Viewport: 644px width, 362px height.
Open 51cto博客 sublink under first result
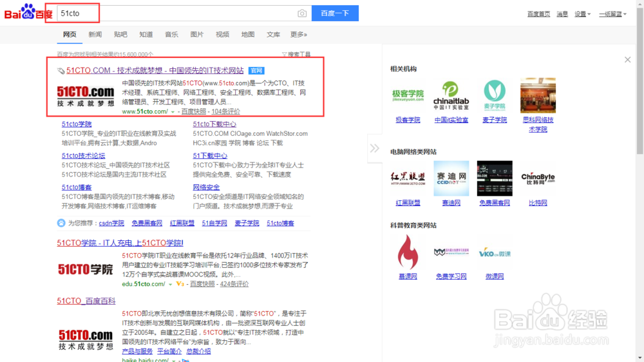tap(77, 187)
